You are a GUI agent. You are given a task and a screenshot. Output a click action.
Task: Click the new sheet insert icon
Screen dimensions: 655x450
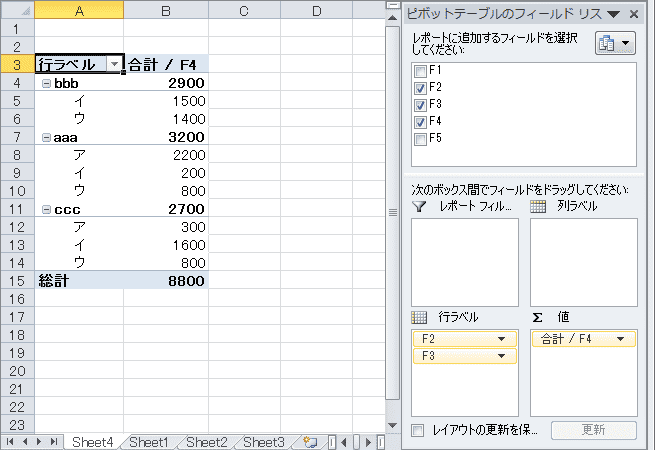[310, 442]
